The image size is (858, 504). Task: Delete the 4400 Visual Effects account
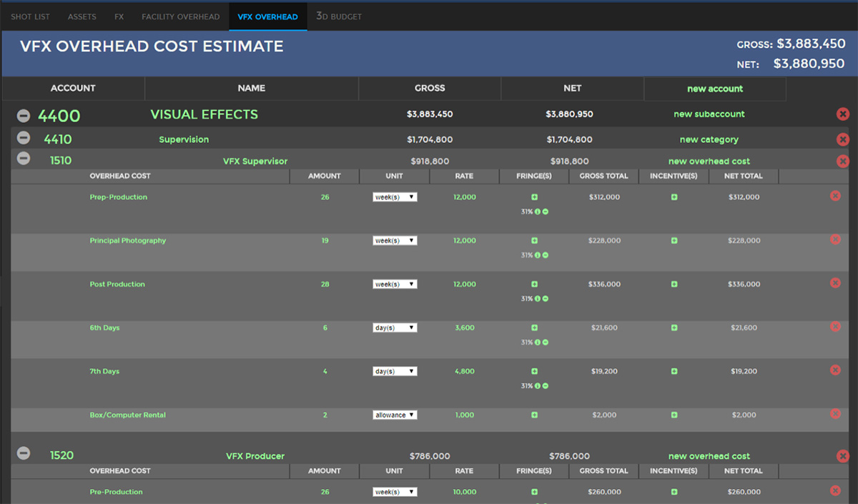pyautogui.click(x=842, y=114)
